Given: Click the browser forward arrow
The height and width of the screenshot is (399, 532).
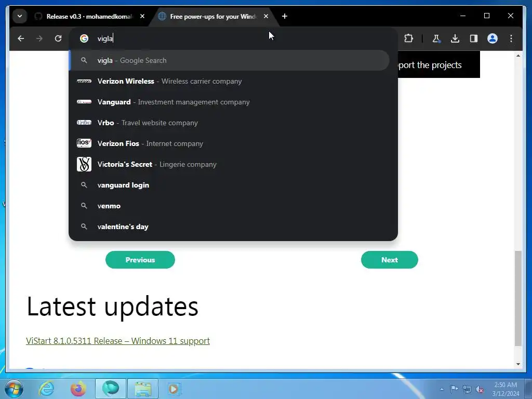Looking at the screenshot, I should coord(39,38).
